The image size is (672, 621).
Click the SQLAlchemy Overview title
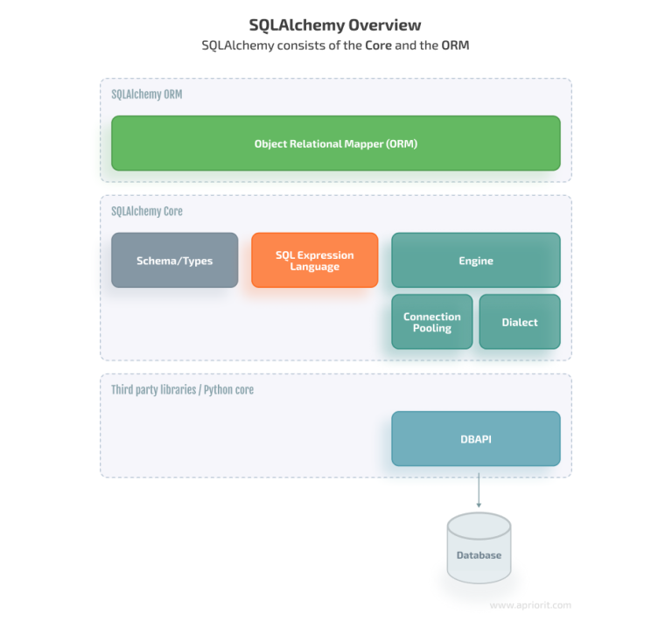click(335, 24)
